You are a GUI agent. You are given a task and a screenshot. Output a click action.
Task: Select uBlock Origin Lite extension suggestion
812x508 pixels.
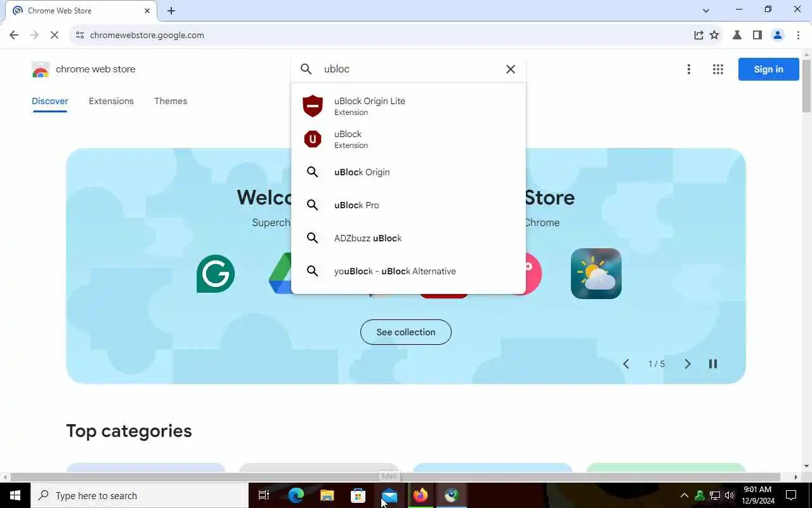pyautogui.click(x=409, y=106)
